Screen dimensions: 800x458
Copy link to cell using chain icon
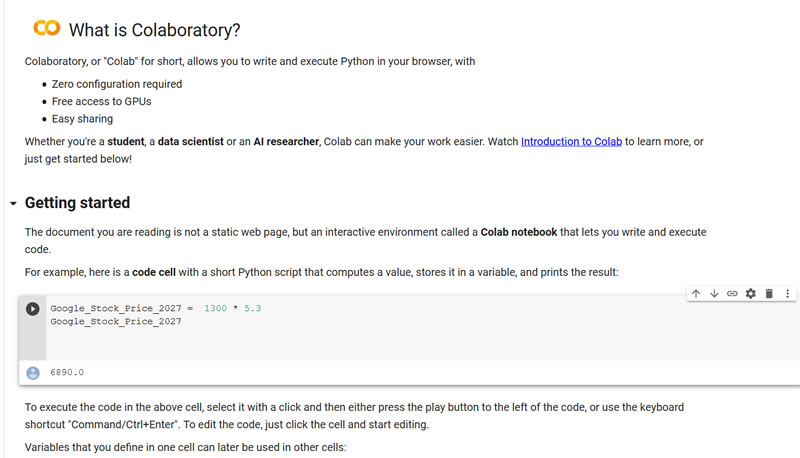pos(732,293)
